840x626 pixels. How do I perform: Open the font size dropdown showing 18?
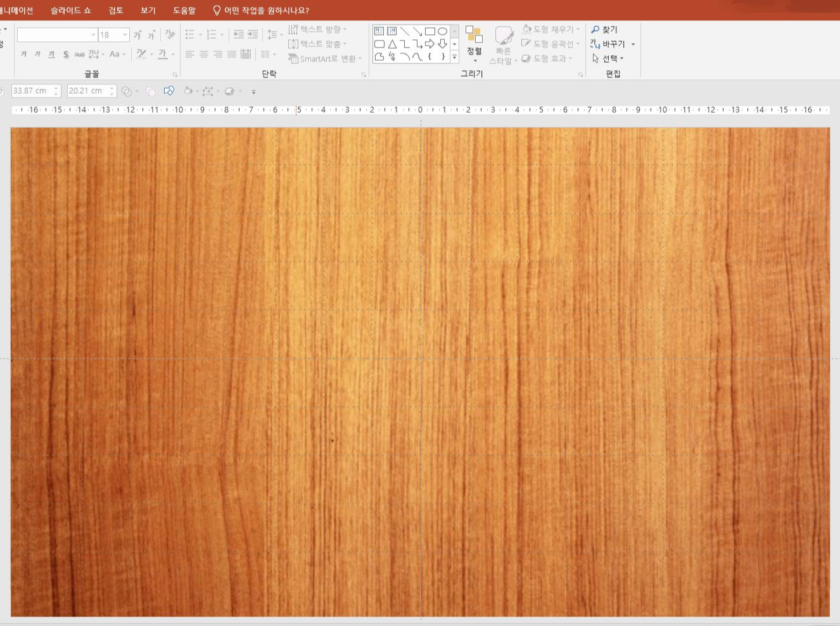tap(125, 35)
